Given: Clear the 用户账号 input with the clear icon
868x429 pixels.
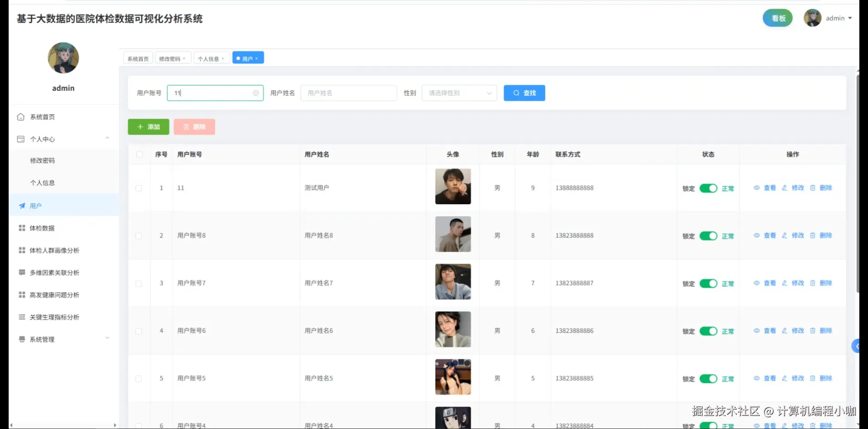Looking at the screenshot, I should pyautogui.click(x=256, y=93).
